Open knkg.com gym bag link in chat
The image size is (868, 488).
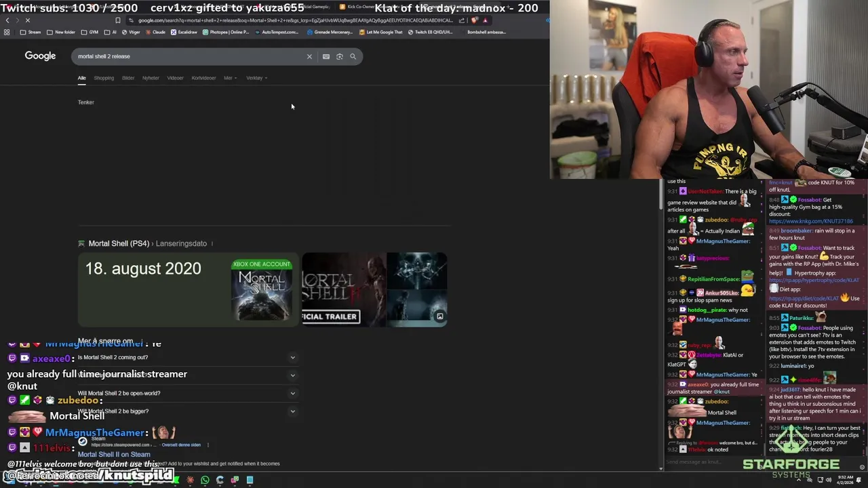(x=810, y=221)
